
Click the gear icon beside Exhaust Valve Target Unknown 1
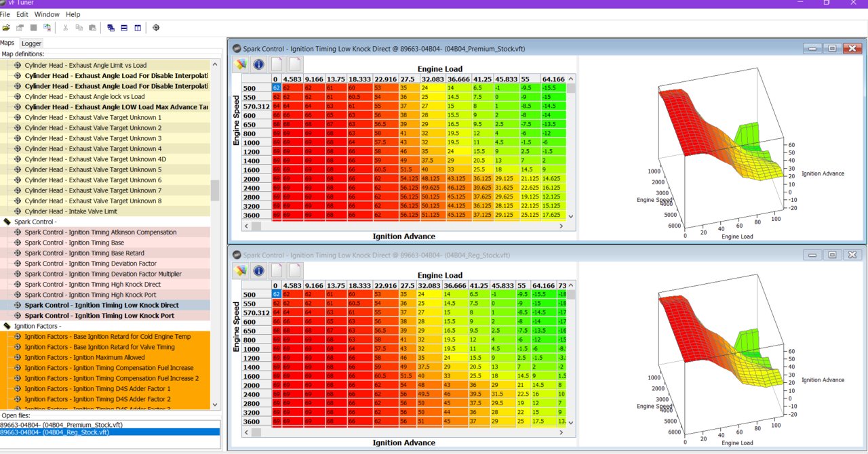pos(18,117)
